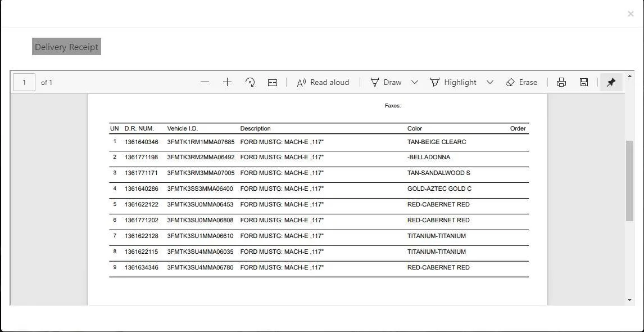The width and height of the screenshot is (644, 332).
Task: Click the Description column header
Action: (256, 128)
